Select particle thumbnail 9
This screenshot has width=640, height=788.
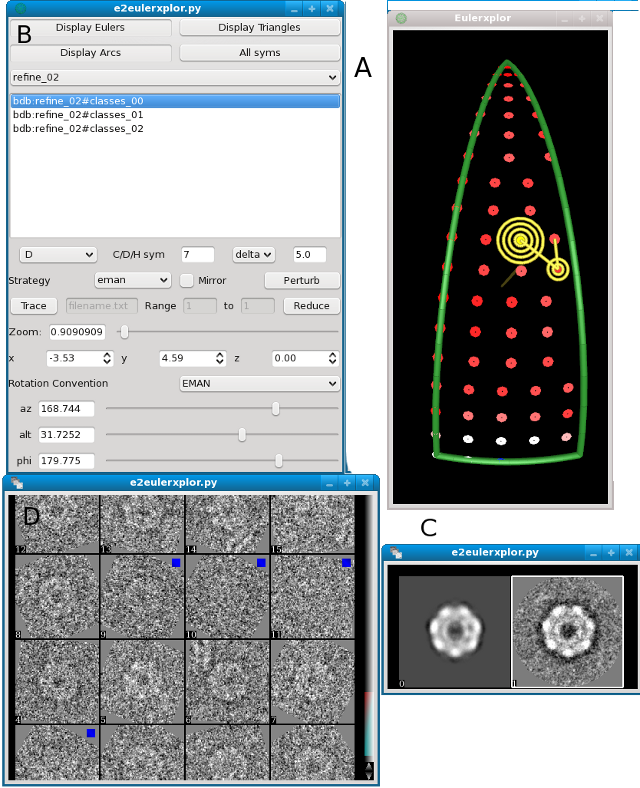pos(142,597)
